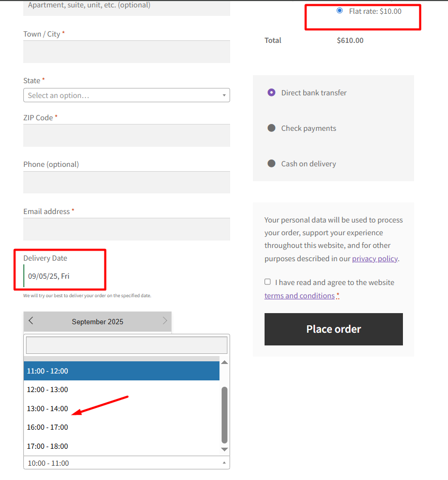Viewport: 448px width, 480px height.
Task: Go to previous month in calendar
Action: tap(30, 321)
